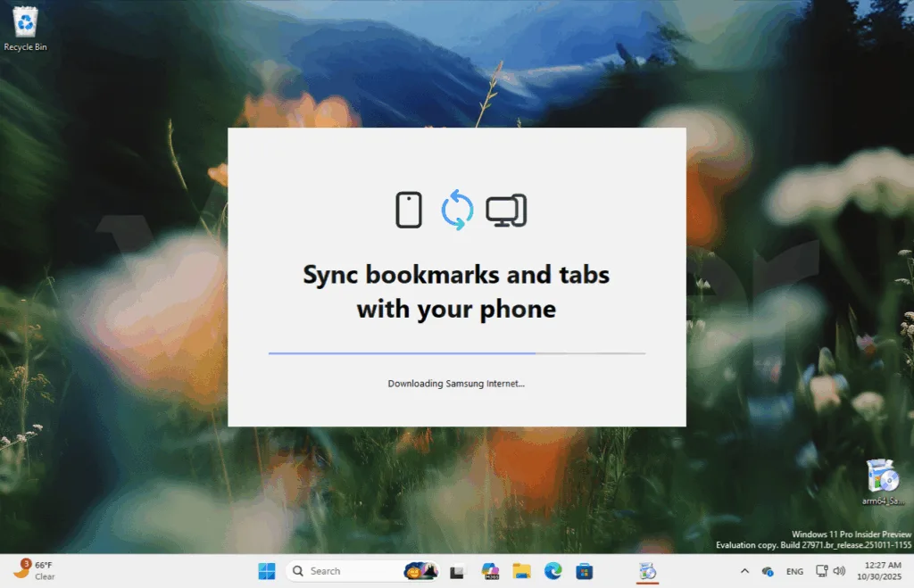Click the blue sync arrows icon

pyautogui.click(x=457, y=210)
